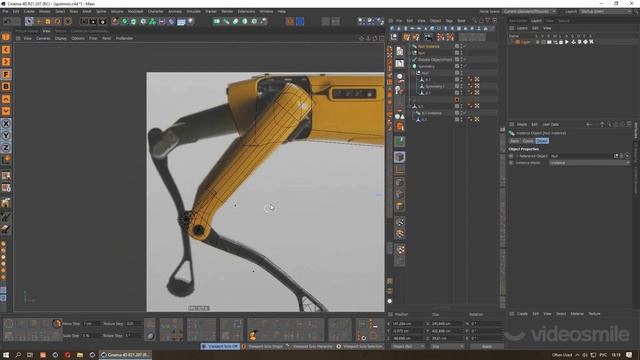This screenshot has width=640, height=360.
Task: Open the Edit Render Settings icon
Action: tap(102, 21)
